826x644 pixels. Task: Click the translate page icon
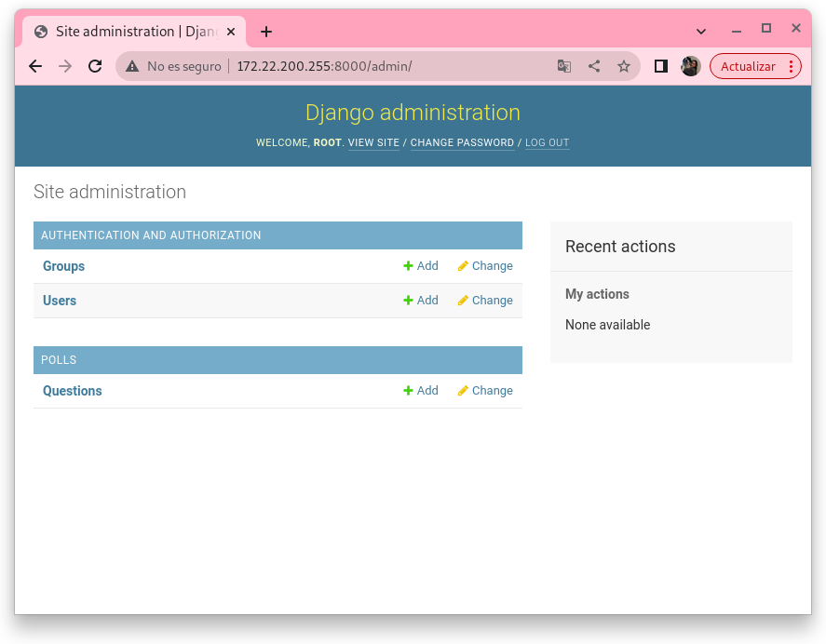564,66
